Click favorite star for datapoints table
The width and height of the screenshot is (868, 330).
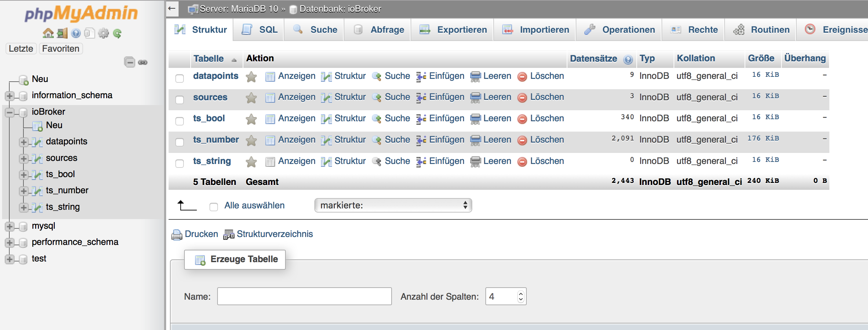click(251, 76)
